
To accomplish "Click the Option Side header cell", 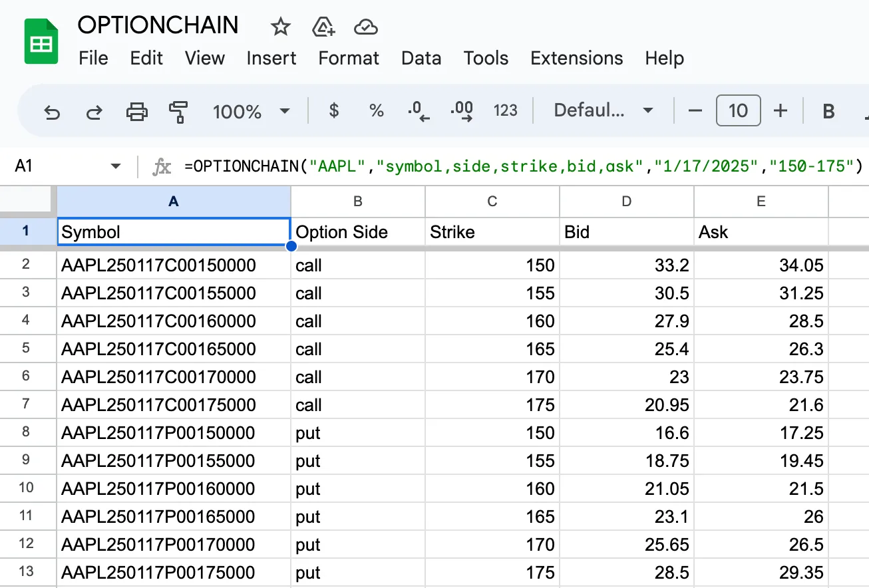I will click(x=358, y=232).
